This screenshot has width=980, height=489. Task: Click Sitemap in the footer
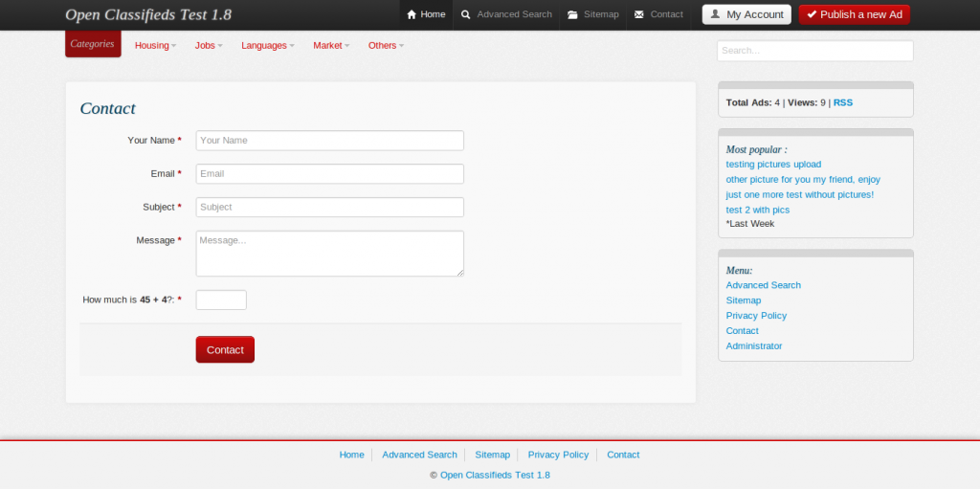coord(493,455)
